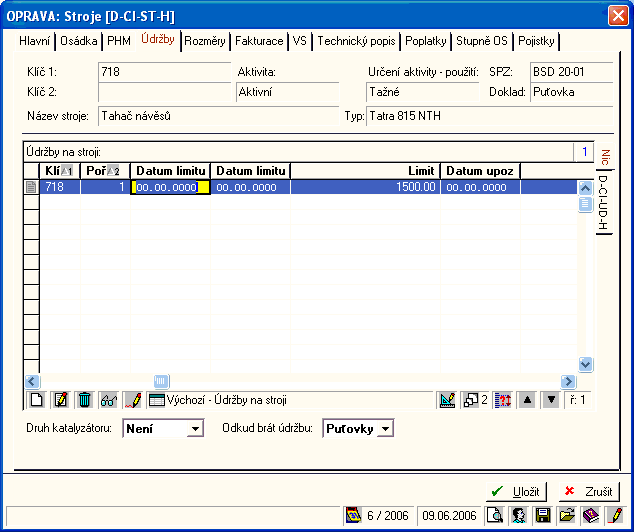The image size is (634, 532).
Task: Open the Rozměry tab
Action: [205, 41]
